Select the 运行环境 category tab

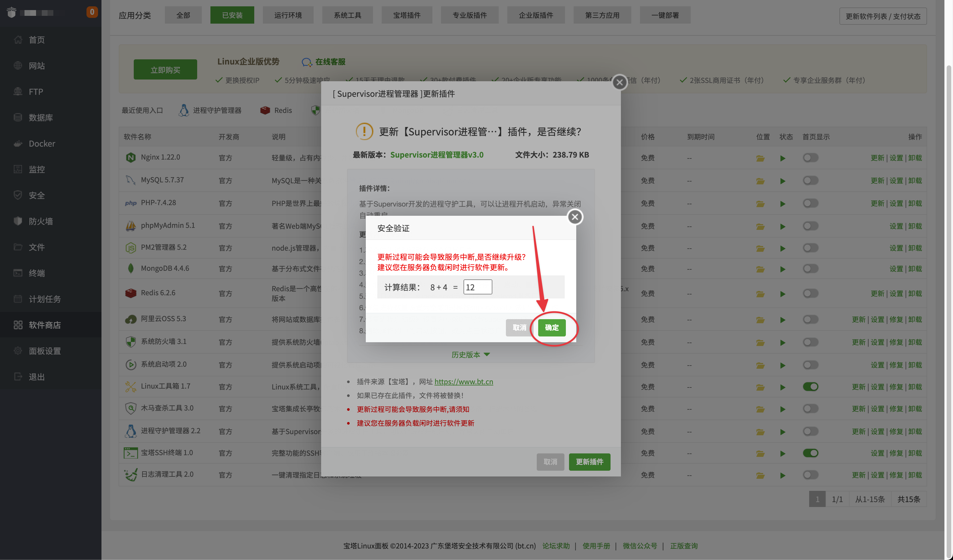click(x=288, y=15)
